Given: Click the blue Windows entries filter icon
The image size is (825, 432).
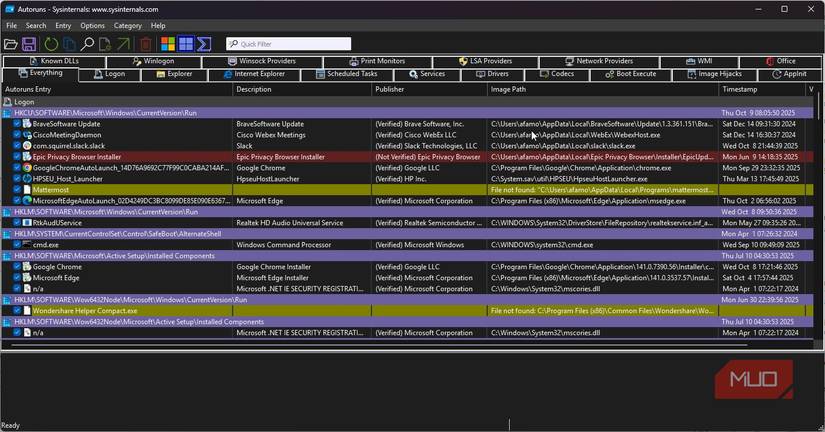Looking at the screenshot, I should [186, 44].
